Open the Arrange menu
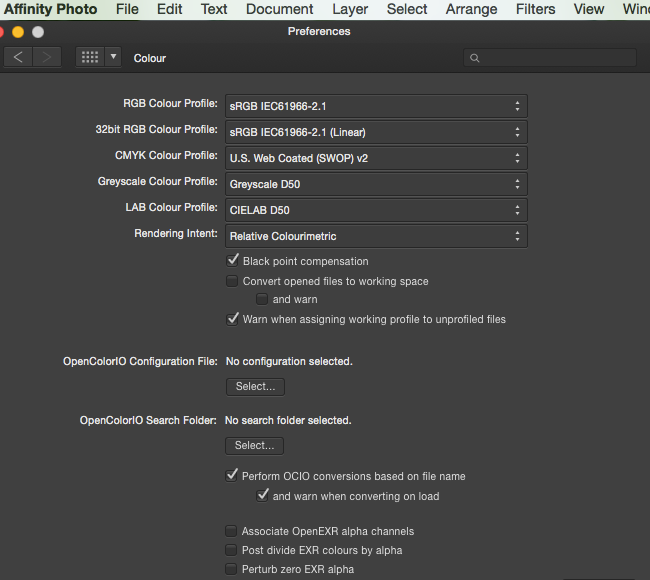The width and height of the screenshot is (650, 580). point(471,9)
